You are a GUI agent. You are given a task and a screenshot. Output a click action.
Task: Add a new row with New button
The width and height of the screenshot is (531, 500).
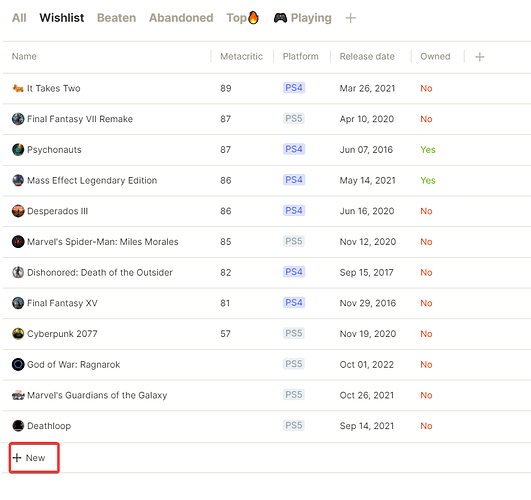[x=34, y=458]
